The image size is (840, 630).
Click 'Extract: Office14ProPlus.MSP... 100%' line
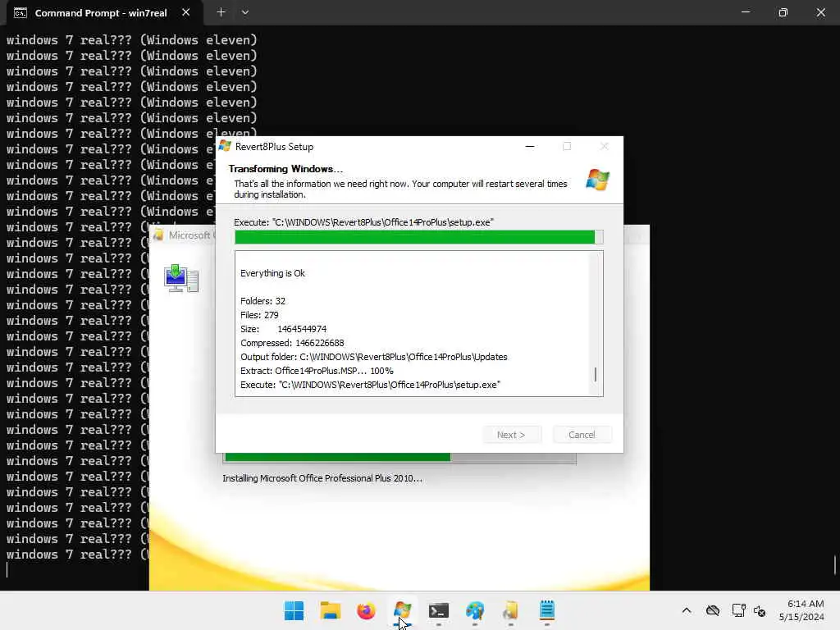pyautogui.click(x=317, y=371)
